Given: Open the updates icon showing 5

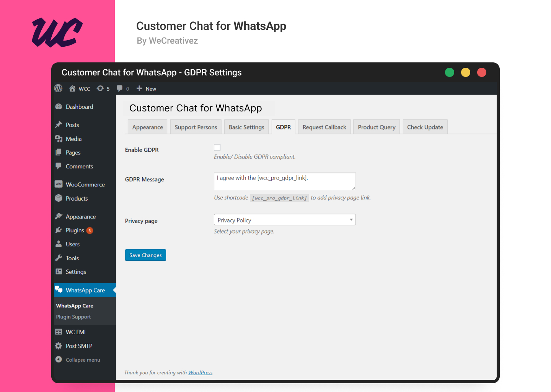Looking at the screenshot, I should [x=100, y=88].
